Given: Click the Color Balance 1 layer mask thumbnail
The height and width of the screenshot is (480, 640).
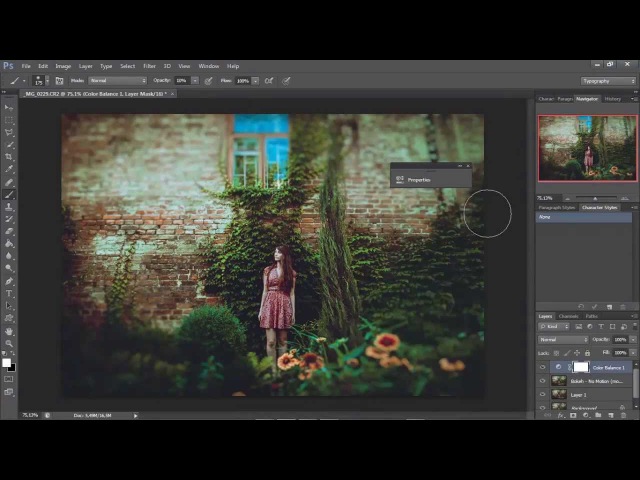Looking at the screenshot, I should [581, 367].
